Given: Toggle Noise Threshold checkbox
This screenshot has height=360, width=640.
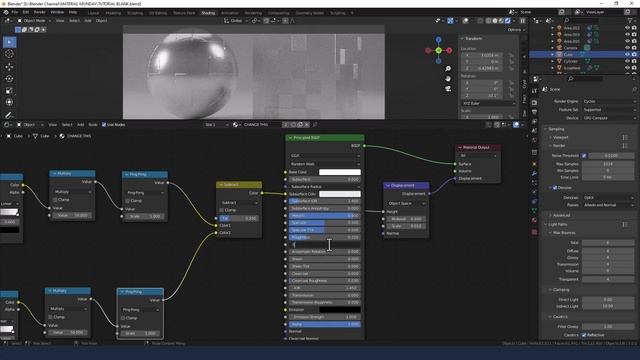Looking at the screenshot, I should click(584, 156).
